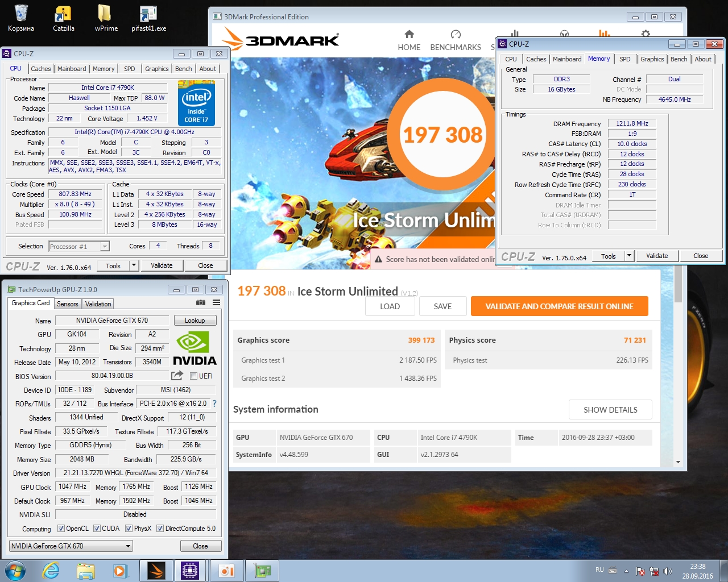Go to 3DMark HOME icon
The height and width of the screenshot is (582, 728).
coord(409,34)
